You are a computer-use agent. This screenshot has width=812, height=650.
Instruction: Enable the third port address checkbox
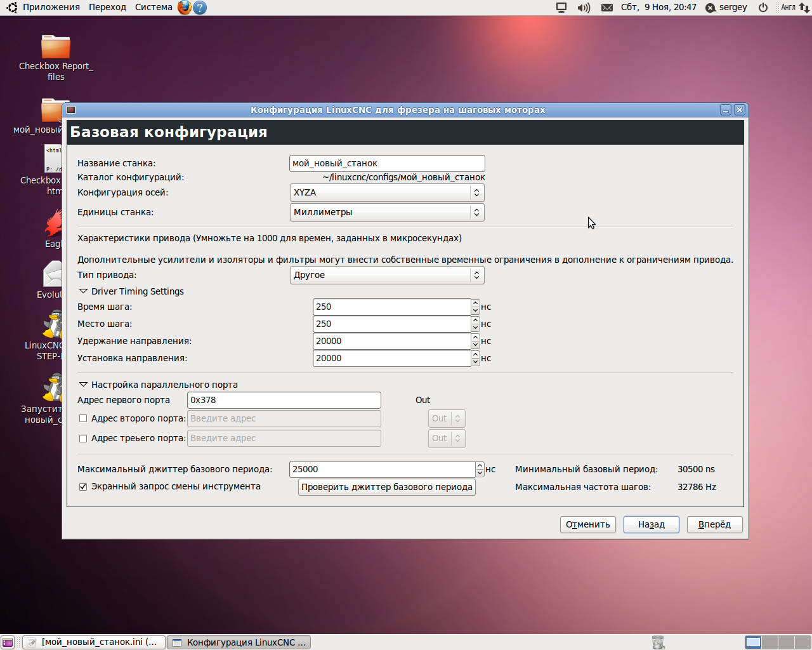click(83, 438)
